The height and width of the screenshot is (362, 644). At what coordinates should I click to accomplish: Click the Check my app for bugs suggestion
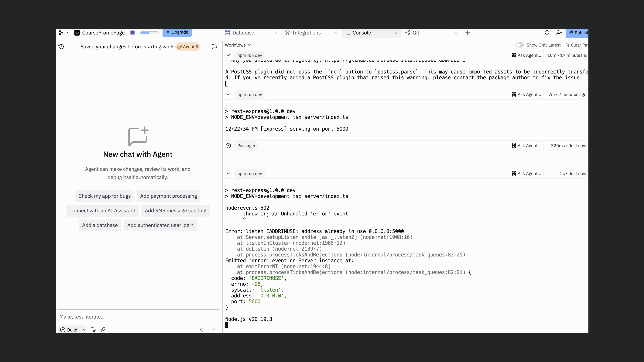(x=105, y=196)
